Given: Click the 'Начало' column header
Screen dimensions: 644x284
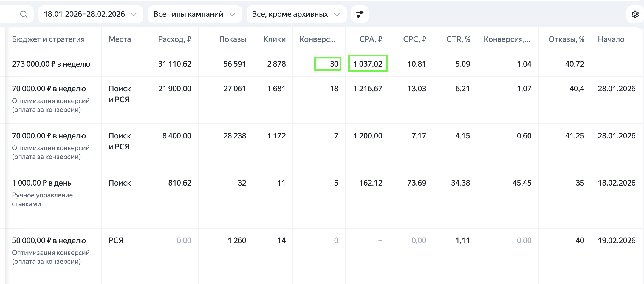Looking at the screenshot, I should click(x=611, y=39).
